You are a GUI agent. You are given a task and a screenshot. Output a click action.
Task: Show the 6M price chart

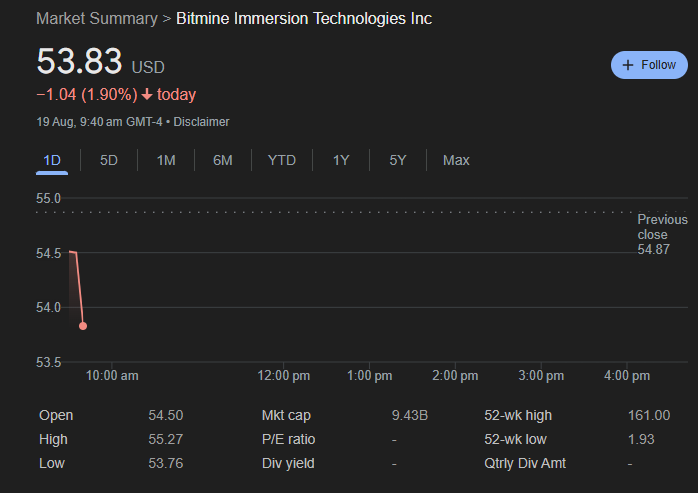pos(222,160)
